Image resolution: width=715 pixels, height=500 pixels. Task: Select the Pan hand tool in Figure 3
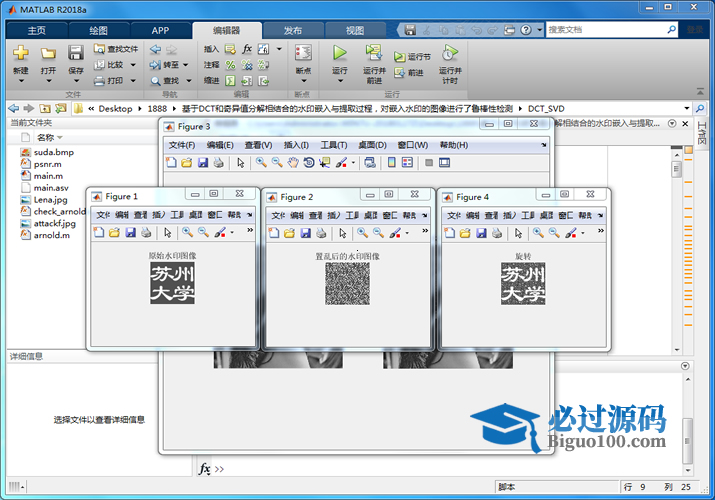(293, 162)
